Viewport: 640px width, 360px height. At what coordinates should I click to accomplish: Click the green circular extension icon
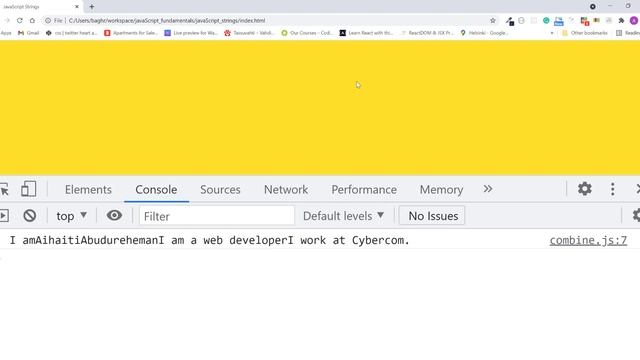click(546, 20)
